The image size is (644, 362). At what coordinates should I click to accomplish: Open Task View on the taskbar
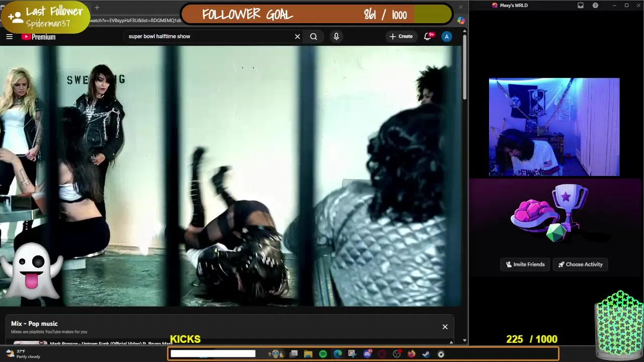click(294, 354)
